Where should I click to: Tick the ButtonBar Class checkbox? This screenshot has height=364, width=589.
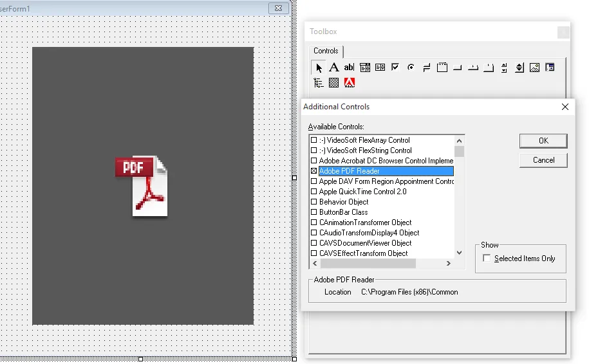point(314,212)
